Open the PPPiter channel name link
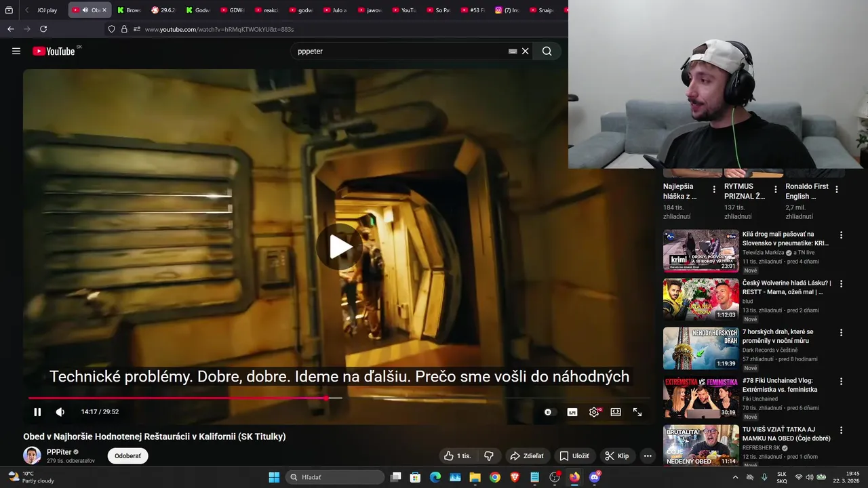 (x=59, y=451)
